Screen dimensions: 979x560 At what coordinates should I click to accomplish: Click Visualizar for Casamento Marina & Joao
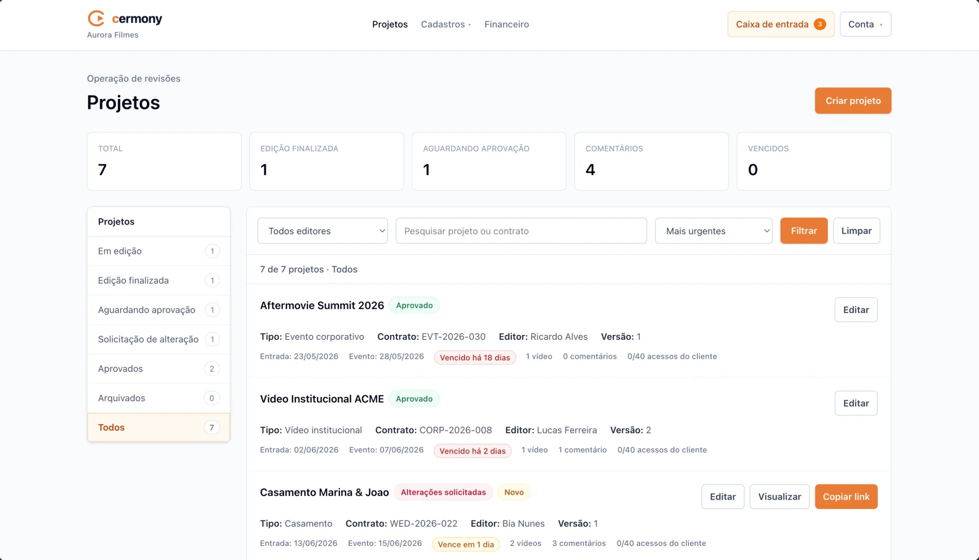[779, 496]
